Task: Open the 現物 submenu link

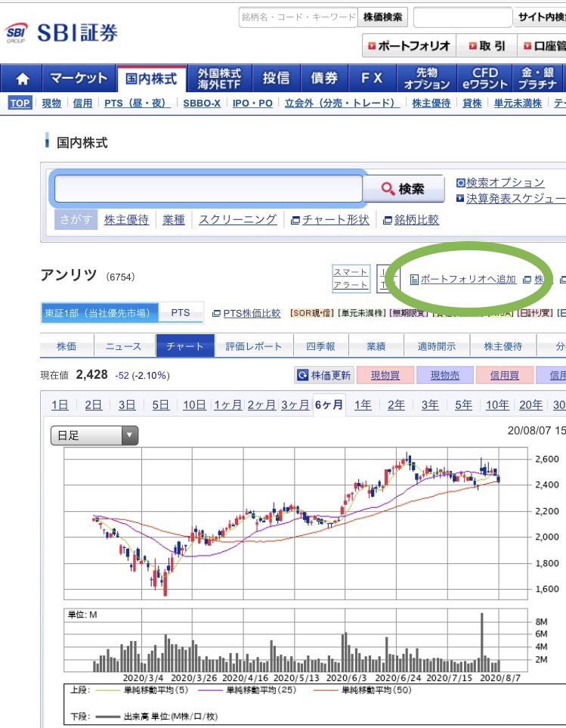Action: point(51,103)
